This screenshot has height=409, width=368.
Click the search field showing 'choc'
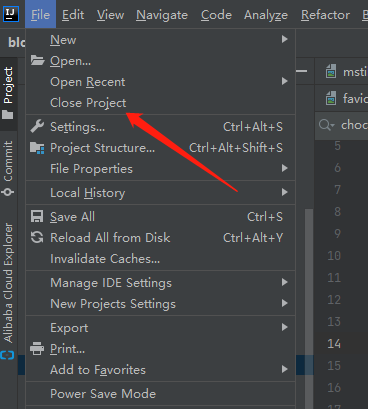(342, 125)
